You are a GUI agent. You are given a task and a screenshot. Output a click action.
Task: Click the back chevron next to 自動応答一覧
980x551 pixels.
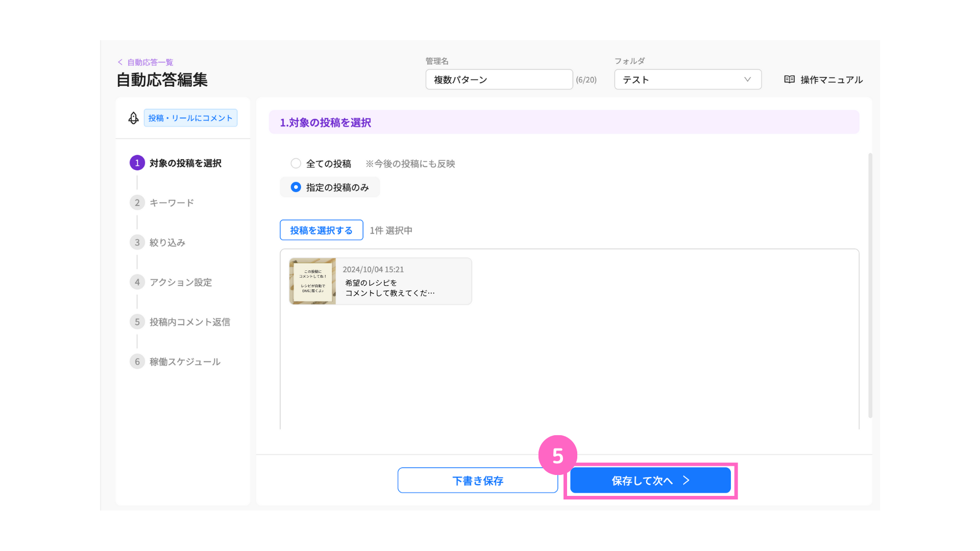coord(120,62)
